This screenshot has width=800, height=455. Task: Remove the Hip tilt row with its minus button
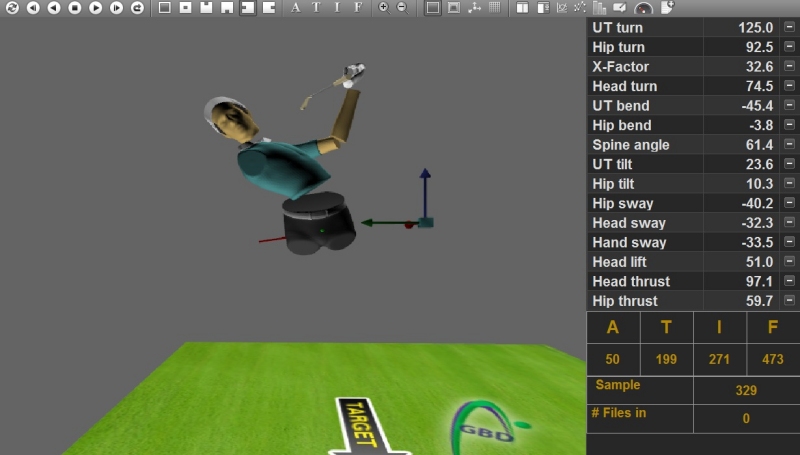tap(789, 183)
